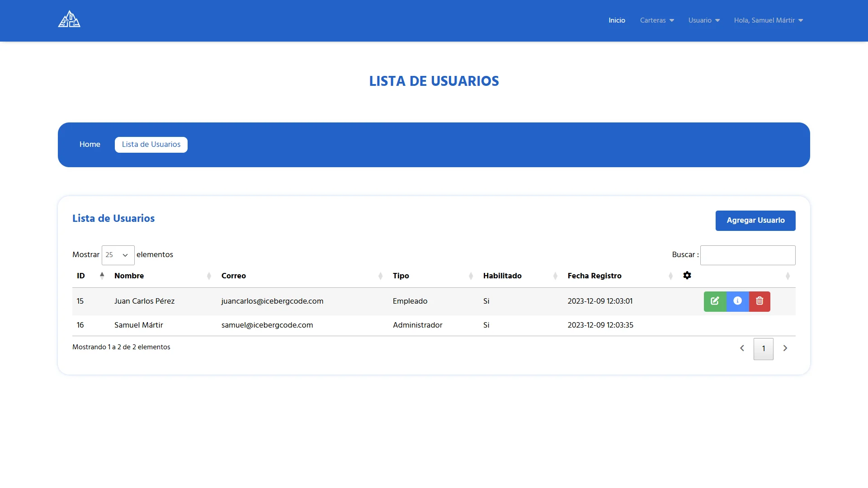Click the Agregar Usuario button
868x488 pixels.
[755, 221]
